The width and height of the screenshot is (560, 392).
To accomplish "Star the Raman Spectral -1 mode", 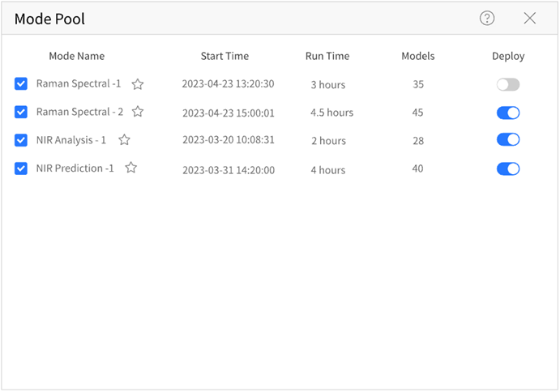I will click(138, 84).
